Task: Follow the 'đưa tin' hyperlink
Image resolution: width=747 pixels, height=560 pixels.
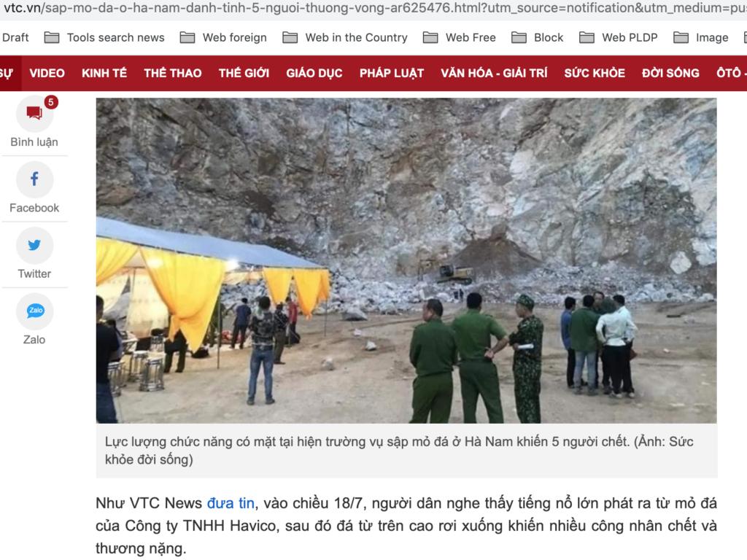Action: click(231, 503)
